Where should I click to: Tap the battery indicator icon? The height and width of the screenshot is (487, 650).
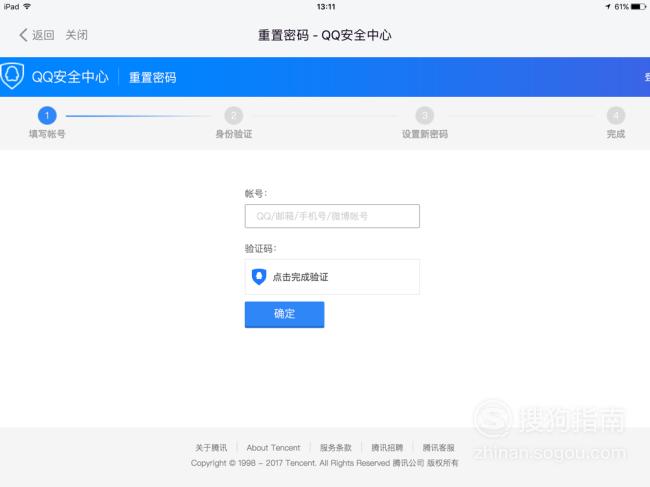click(638, 7)
